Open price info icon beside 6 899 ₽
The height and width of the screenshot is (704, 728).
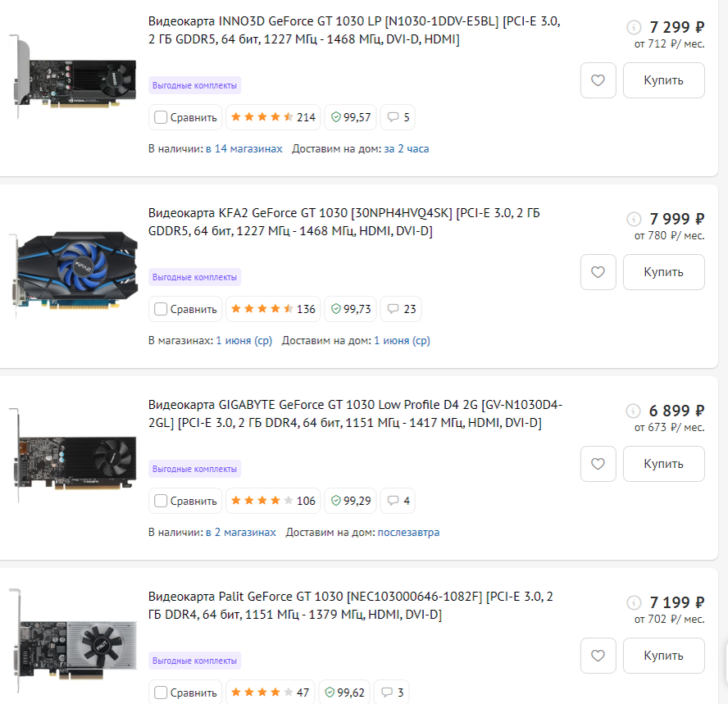coord(633,411)
